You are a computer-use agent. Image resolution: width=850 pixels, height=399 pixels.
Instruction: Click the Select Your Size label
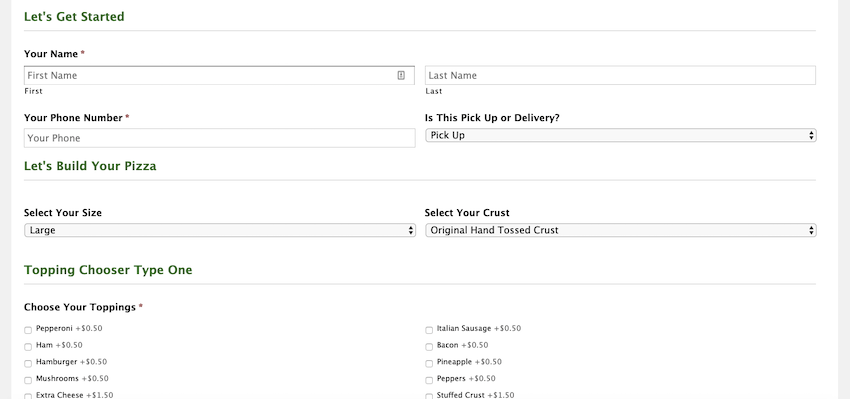coord(63,213)
